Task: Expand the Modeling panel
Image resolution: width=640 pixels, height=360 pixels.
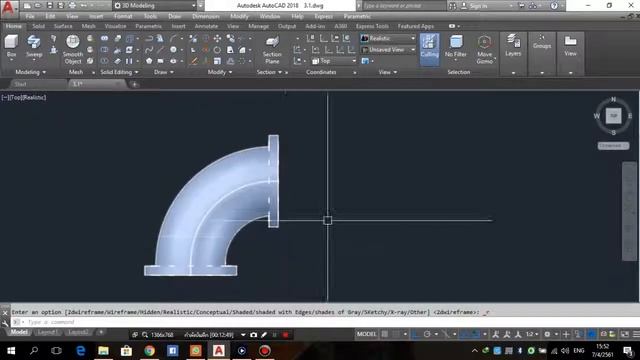Action: [31, 72]
